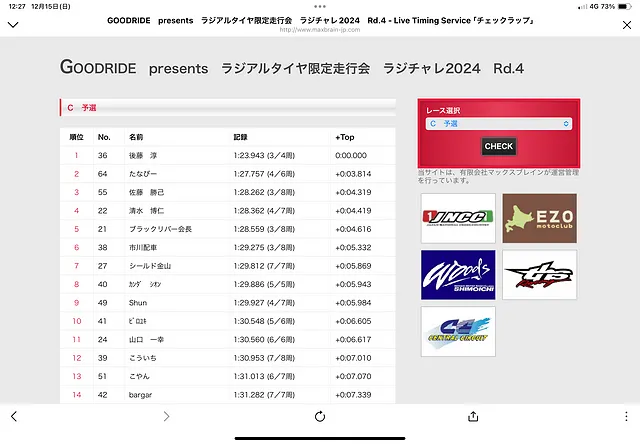Collapse browser with top-left chevron
The image size is (640, 444).
pyautogui.click(x=13, y=23)
